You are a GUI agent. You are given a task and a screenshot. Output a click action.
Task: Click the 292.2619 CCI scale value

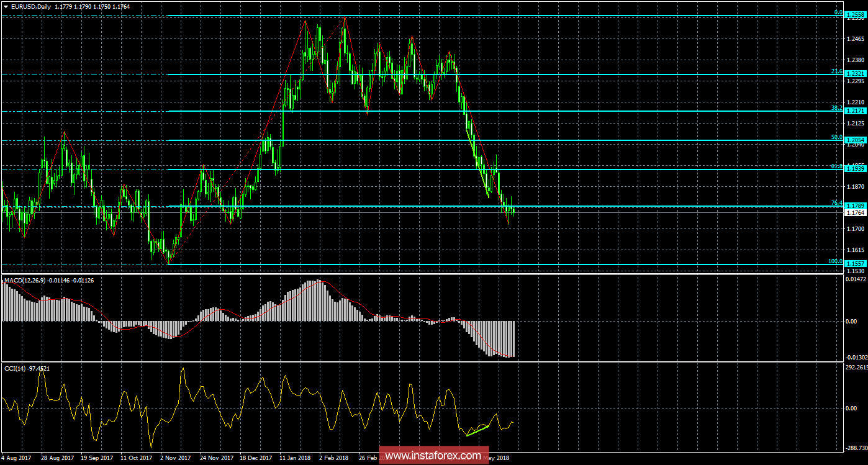click(857, 368)
